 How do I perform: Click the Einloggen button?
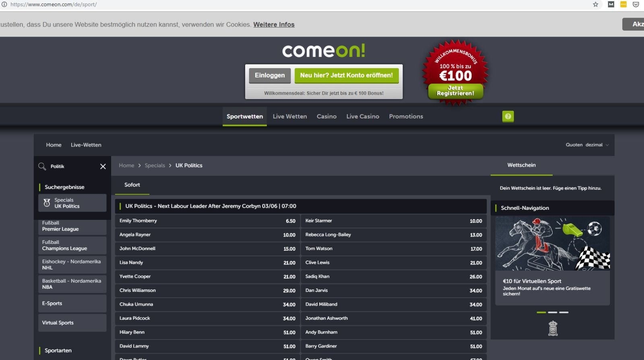270,75
